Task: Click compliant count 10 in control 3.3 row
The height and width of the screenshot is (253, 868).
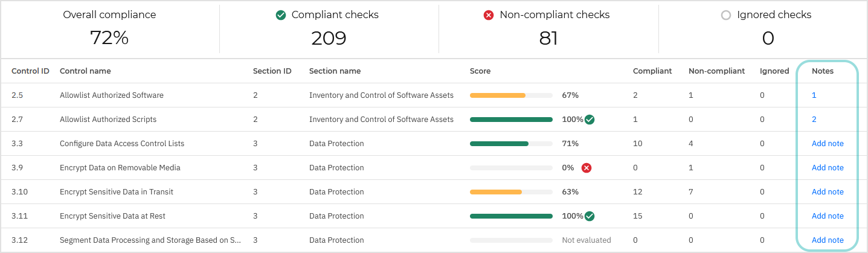Action: (x=637, y=144)
